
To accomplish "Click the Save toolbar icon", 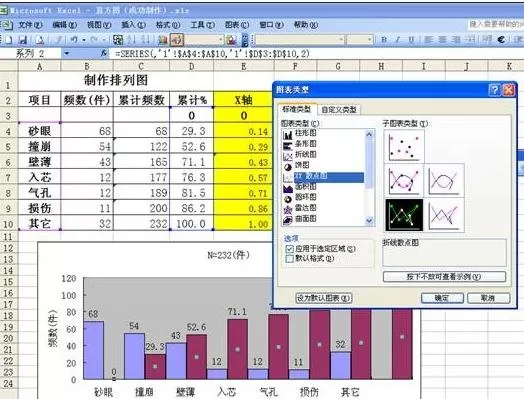I will coord(22,40).
